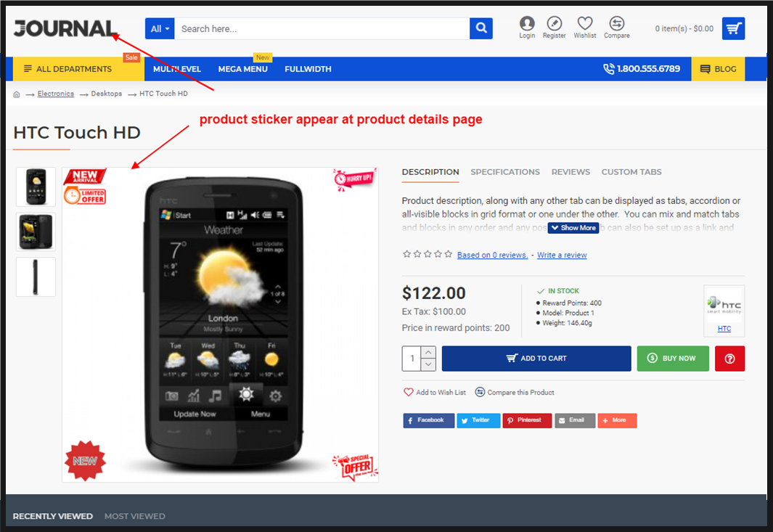Follow the Write a review link
The width and height of the screenshot is (773, 532).
(562, 255)
